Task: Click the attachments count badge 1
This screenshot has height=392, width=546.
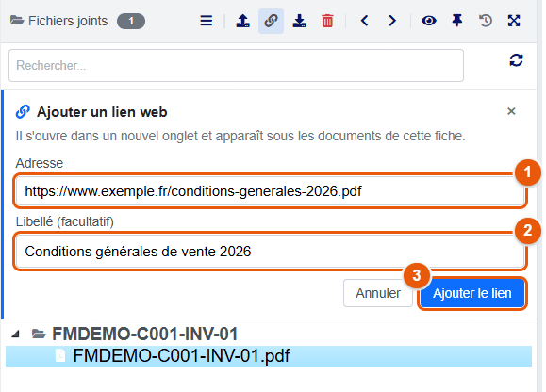Action: point(131,22)
